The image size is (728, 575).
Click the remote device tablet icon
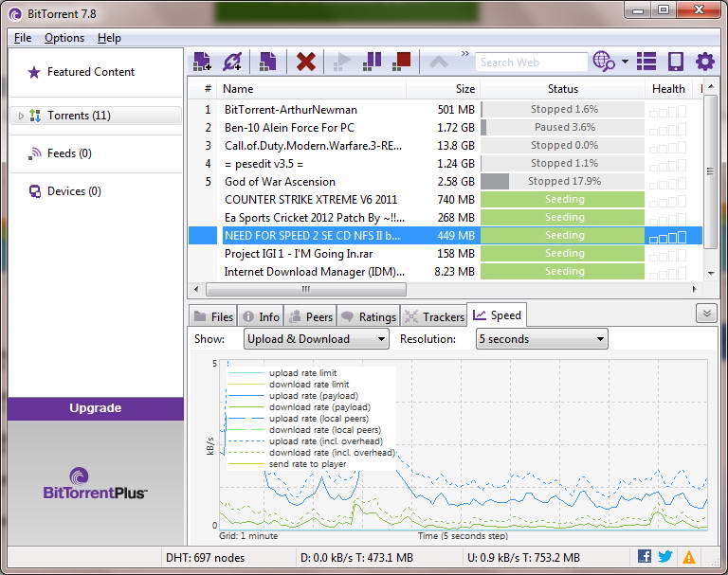pos(676,62)
